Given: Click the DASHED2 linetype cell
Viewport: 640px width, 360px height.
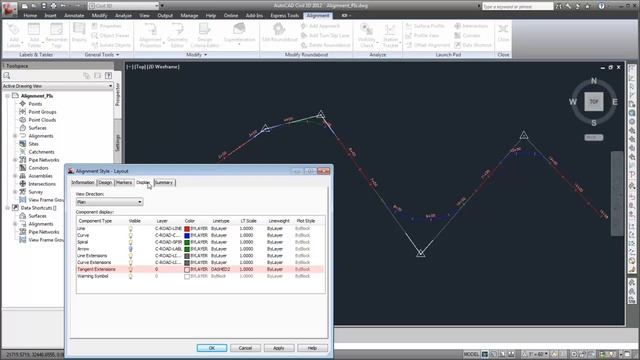Looking at the screenshot, I should click(221, 269).
